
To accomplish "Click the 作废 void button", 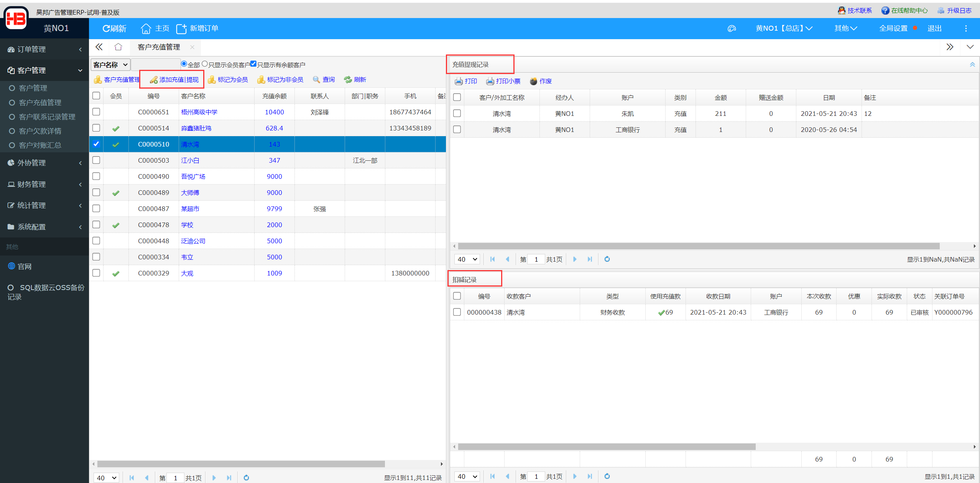I will (x=541, y=81).
